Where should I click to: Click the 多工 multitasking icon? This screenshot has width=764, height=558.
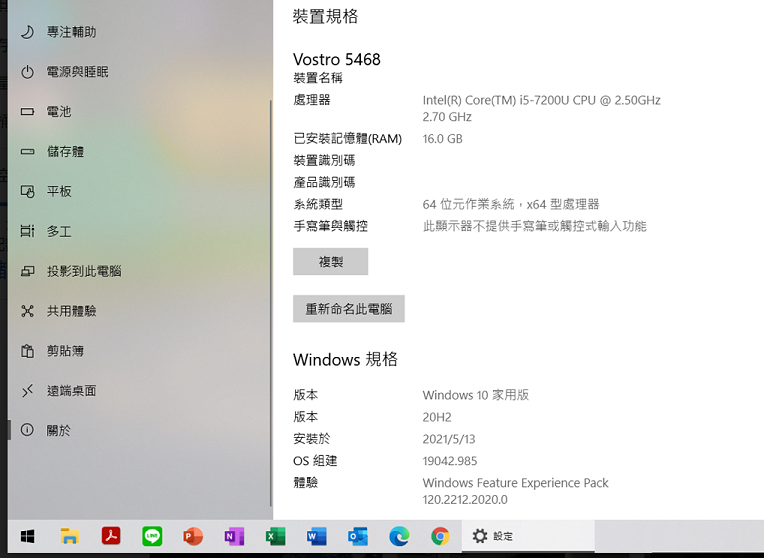(x=27, y=231)
